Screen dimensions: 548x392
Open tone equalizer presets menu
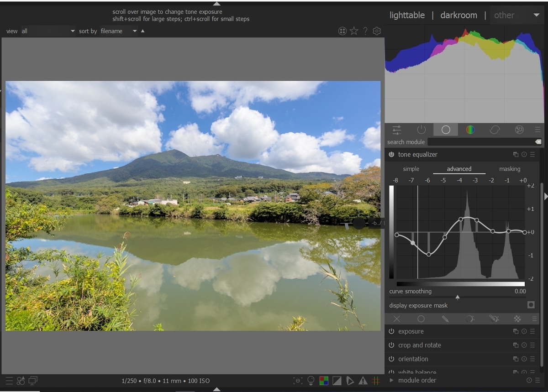[x=532, y=155]
